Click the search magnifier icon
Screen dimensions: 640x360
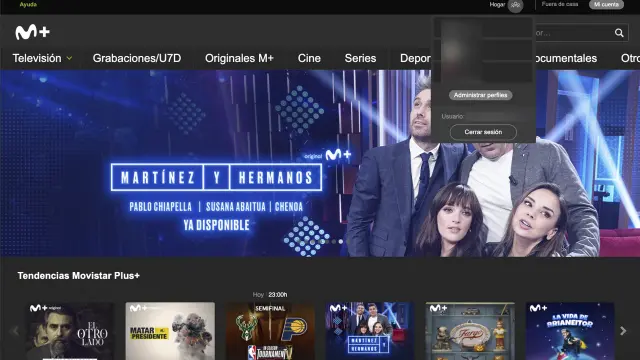pos(619,33)
